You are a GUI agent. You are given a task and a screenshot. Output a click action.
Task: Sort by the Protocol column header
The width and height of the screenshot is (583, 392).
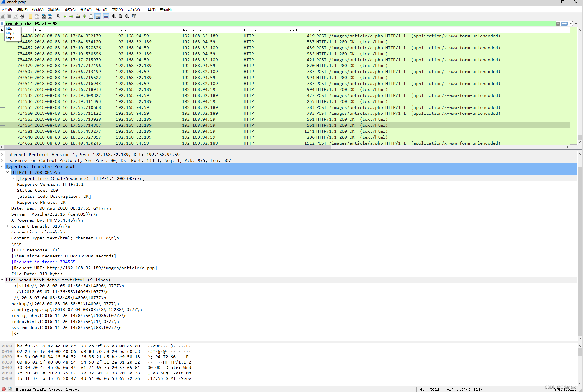[x=264, y=30]
